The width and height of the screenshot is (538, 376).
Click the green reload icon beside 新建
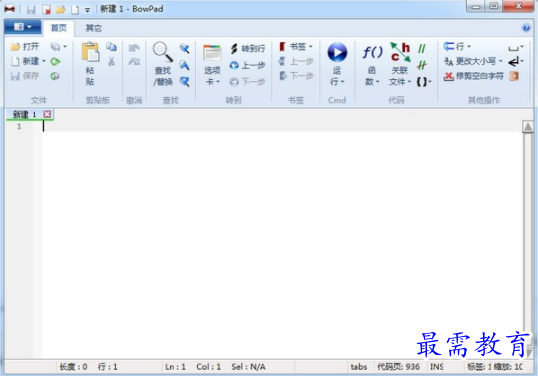[x=55, y=62]
